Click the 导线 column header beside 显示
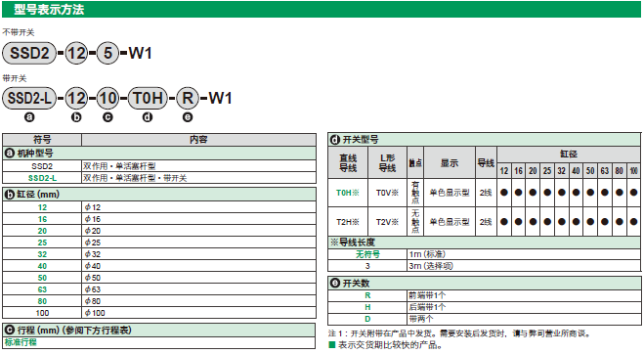The image size is (644, 354). point(486,162)
